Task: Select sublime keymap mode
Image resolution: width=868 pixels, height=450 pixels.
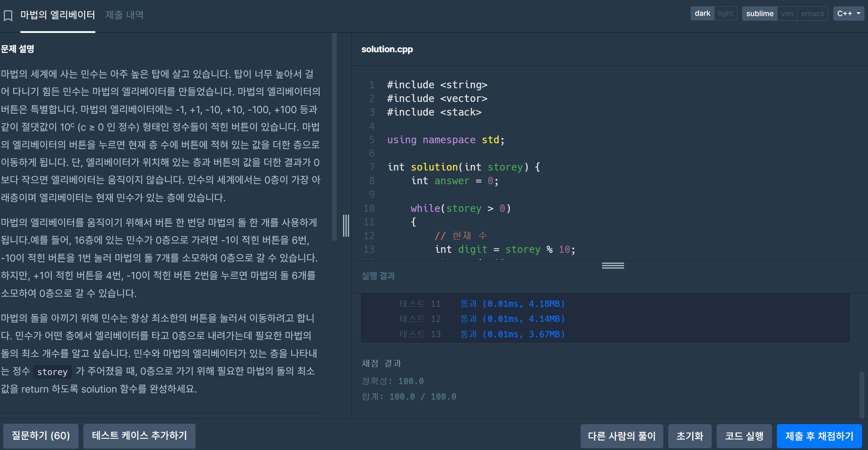Action: point(759,14)
